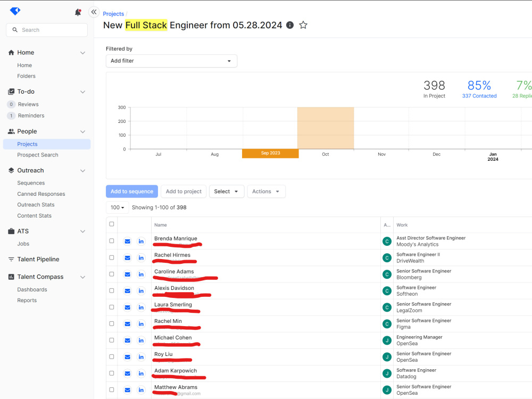The height and width of the screenshot is (399, 532).
Task: Check the box for Roy Liu
Action: pos(112,356)
